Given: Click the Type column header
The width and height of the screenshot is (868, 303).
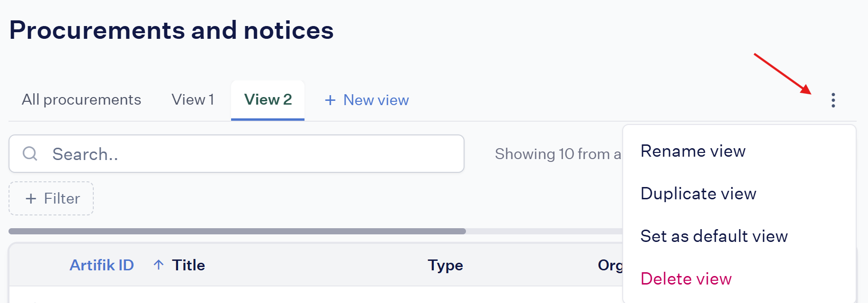Looking at the screenshot, I should tap(445, 265).
